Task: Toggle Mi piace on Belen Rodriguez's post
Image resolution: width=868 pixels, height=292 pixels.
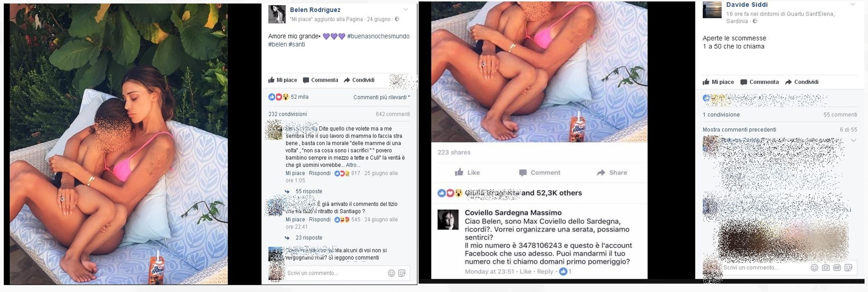Action: click(282, 80)
